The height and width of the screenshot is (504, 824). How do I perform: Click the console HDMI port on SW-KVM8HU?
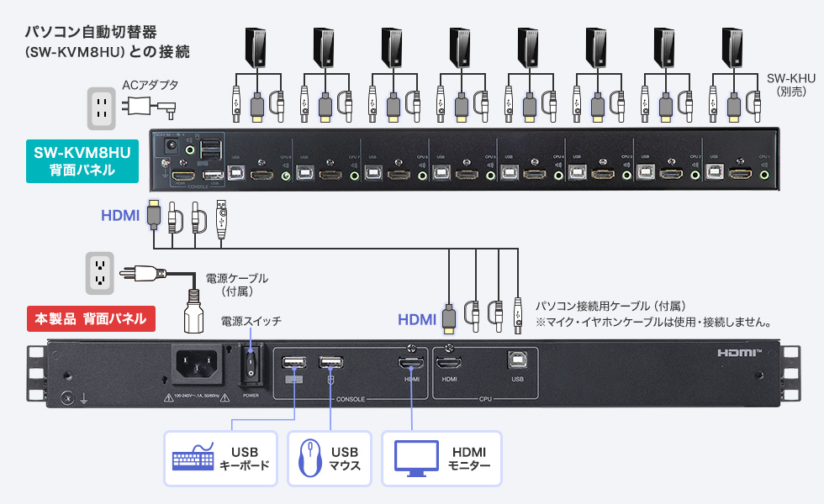tap(183, 176)
